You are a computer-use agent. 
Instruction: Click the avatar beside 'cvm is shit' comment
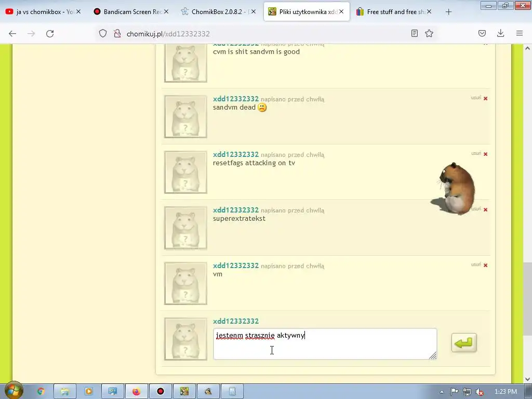click(185, 63)
